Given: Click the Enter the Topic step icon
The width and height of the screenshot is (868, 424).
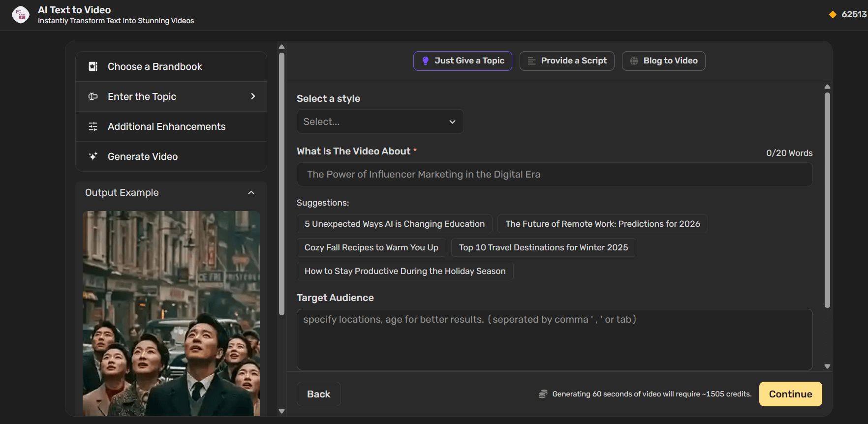Looking at the screenshot, I should click(93, 96).
